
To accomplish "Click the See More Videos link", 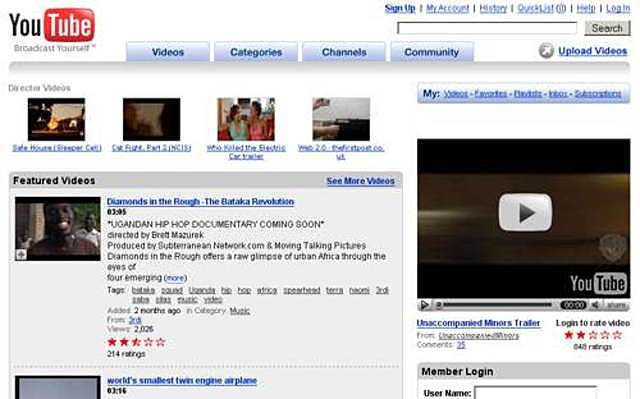I will (x=360, y=181).
